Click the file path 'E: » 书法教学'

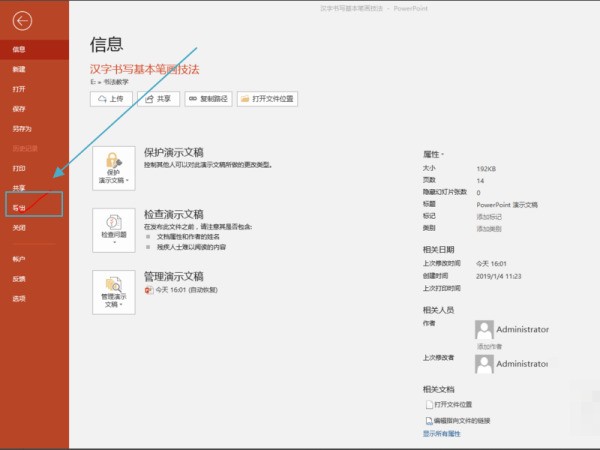109,82
